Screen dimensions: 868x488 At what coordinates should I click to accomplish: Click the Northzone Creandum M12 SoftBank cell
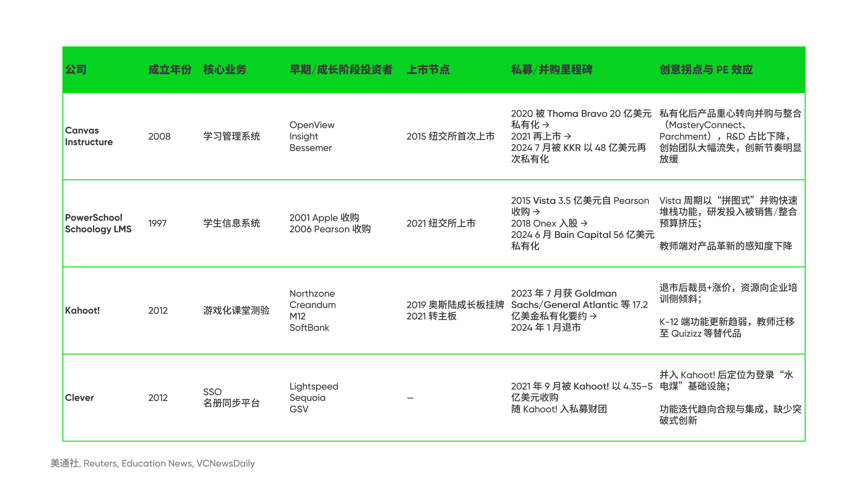pos(313,310)
